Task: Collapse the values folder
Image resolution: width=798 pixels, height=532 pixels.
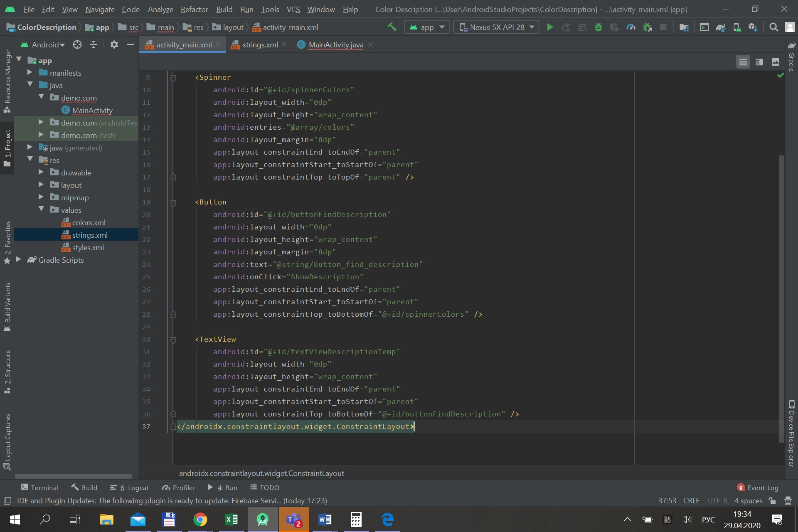Action: click(41, 209)
